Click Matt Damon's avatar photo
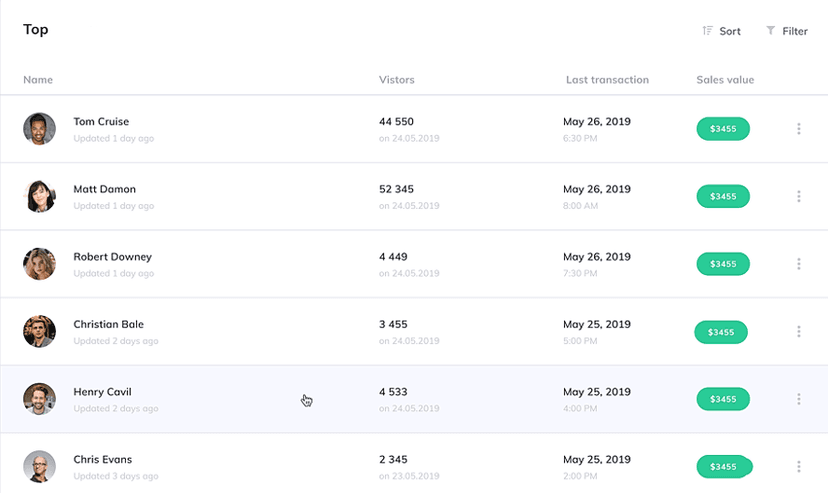828x493 pixels. coord(39,196)
